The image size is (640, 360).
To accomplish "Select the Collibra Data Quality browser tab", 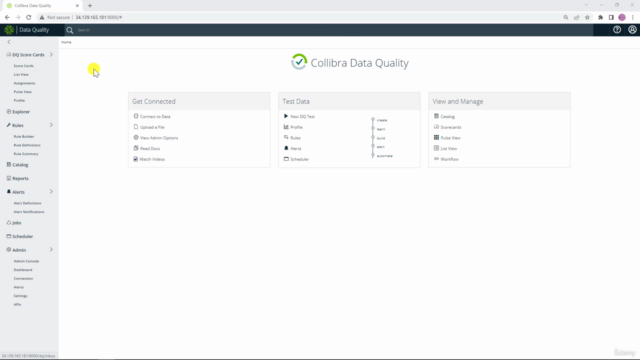I will click(x=43, y=6).
